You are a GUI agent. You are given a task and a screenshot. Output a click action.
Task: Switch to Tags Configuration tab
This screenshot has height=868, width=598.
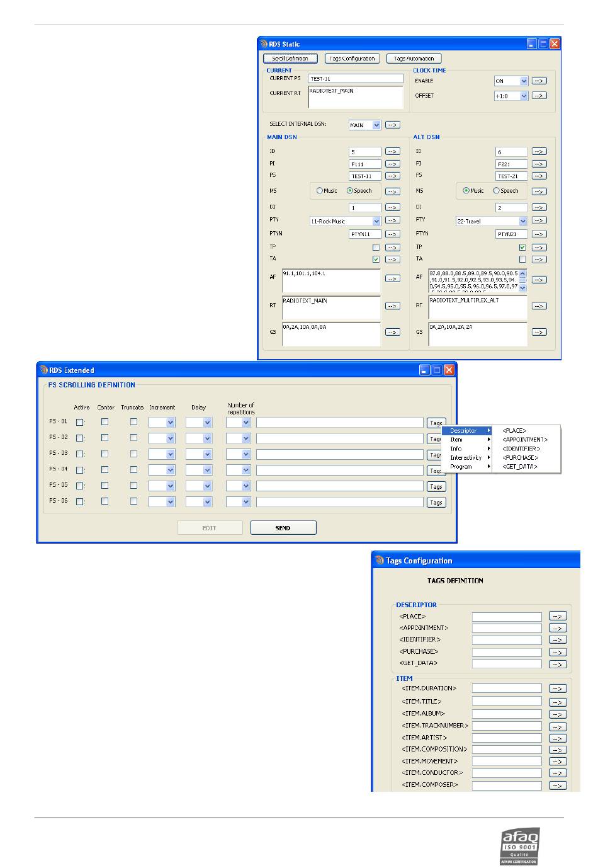coord(353,59)
